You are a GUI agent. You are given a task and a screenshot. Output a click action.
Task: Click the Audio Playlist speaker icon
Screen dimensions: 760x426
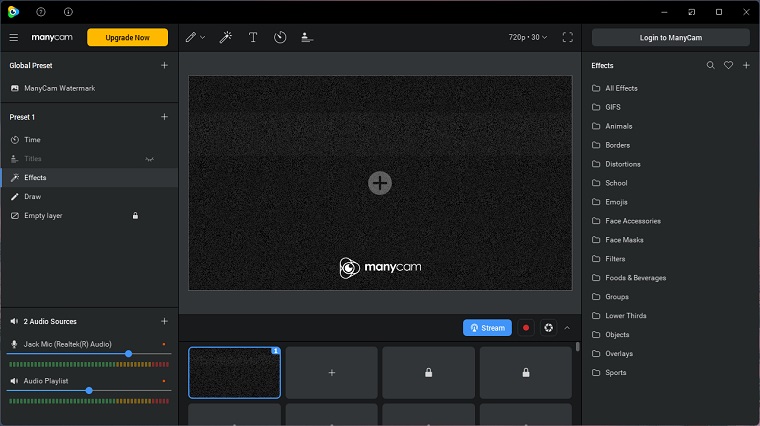pyautogui.click(x=14, y=381)
